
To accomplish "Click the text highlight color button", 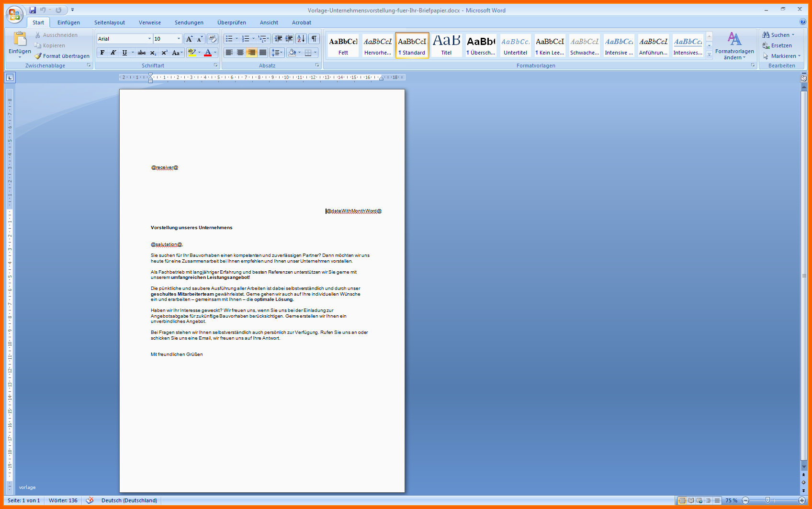I will tap(192, 53).
